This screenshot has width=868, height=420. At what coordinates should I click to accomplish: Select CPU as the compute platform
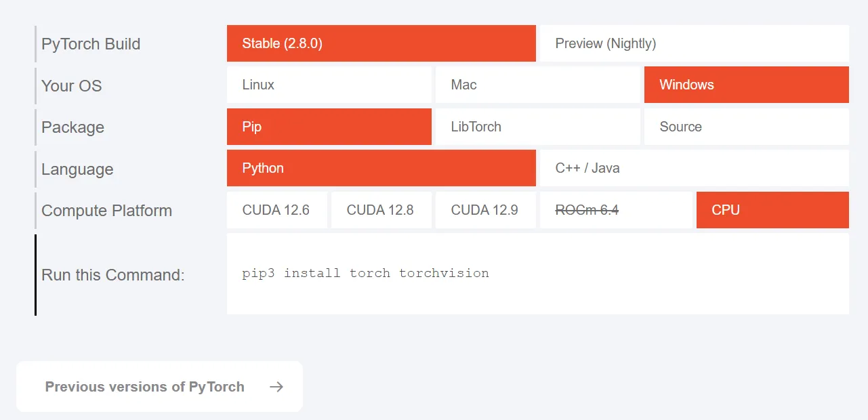[x=772, y=210]
